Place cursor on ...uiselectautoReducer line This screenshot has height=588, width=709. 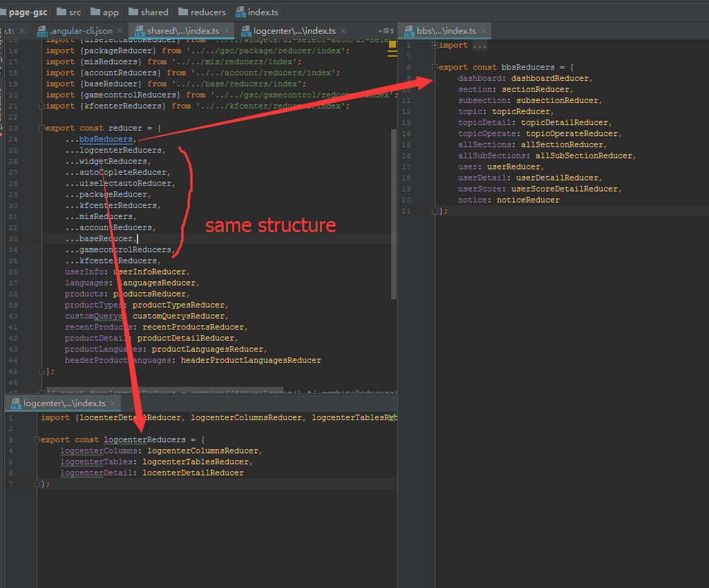pos(120,184)
